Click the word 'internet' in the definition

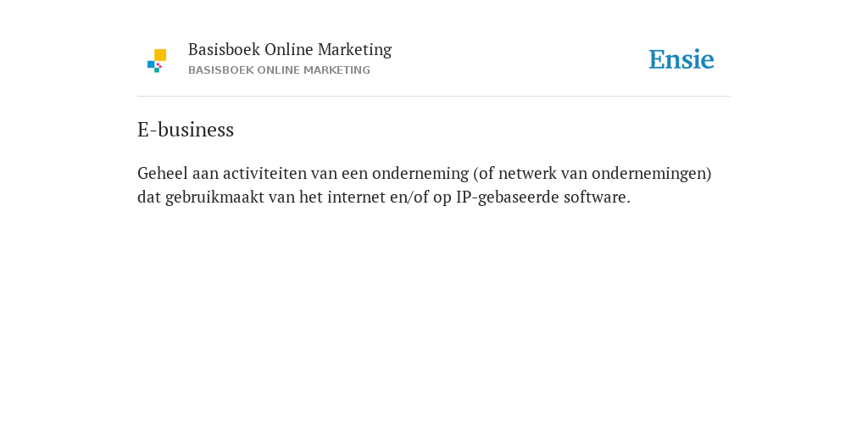point(356,197)
